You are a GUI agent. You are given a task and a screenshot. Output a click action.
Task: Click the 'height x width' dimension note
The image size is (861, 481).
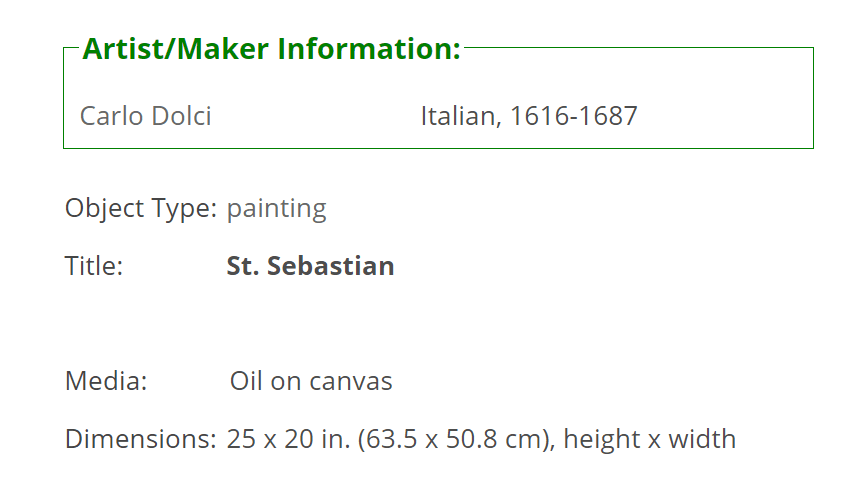tap(650, 439)
